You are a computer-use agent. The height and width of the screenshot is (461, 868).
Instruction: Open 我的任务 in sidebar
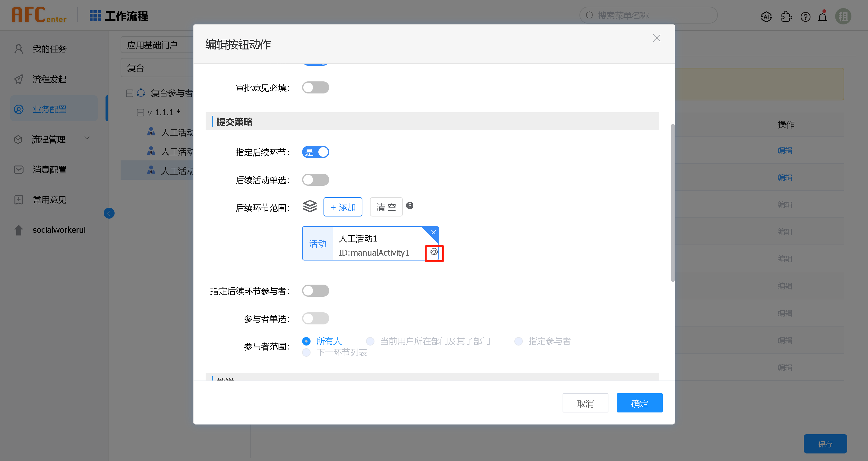click(x=49, y=49)
